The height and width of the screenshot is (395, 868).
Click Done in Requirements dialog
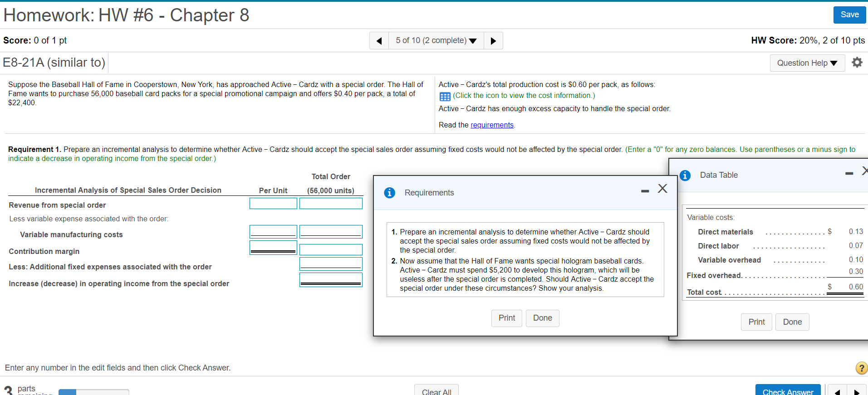point(542,318)
